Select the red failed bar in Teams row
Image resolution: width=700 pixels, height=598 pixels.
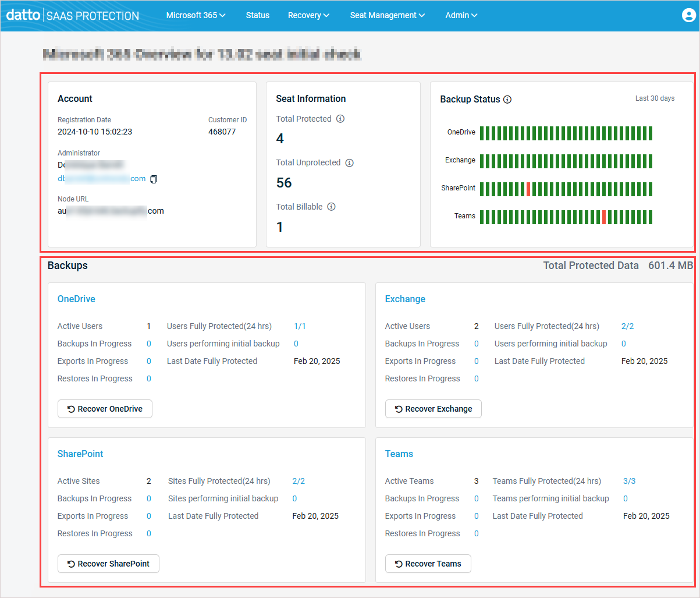604,217
